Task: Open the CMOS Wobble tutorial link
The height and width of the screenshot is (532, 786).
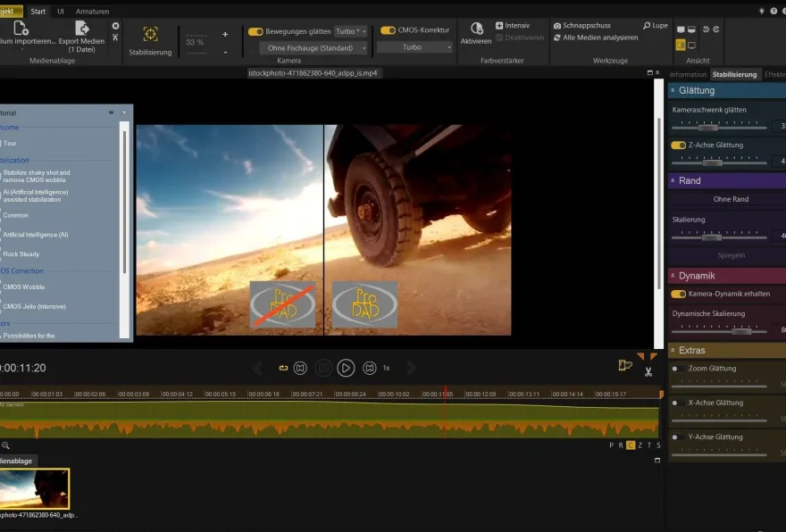Action: tap(24, 287)
